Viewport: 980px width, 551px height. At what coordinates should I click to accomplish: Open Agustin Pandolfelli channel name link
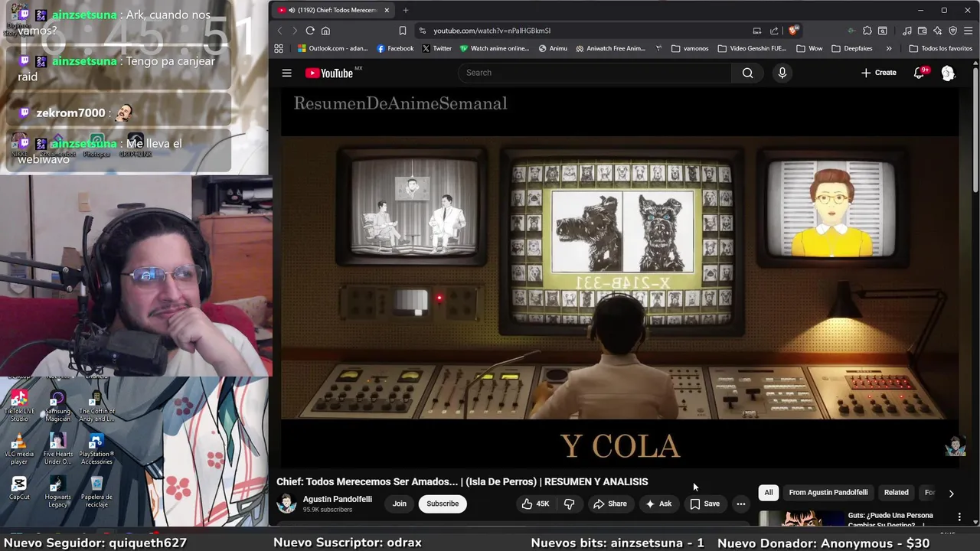click(x=337, y=499)
